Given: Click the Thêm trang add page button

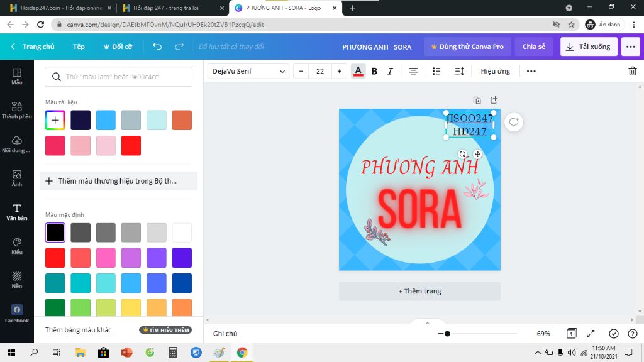Looking at the screenshot, I should coord(419,291).
